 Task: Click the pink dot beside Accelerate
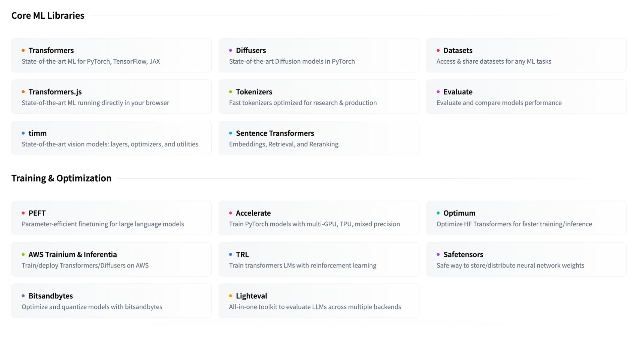[x=230, y=213]
